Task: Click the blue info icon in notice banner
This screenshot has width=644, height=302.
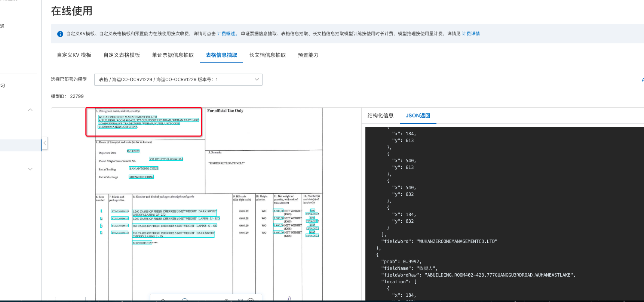Action: click(60, 34)
